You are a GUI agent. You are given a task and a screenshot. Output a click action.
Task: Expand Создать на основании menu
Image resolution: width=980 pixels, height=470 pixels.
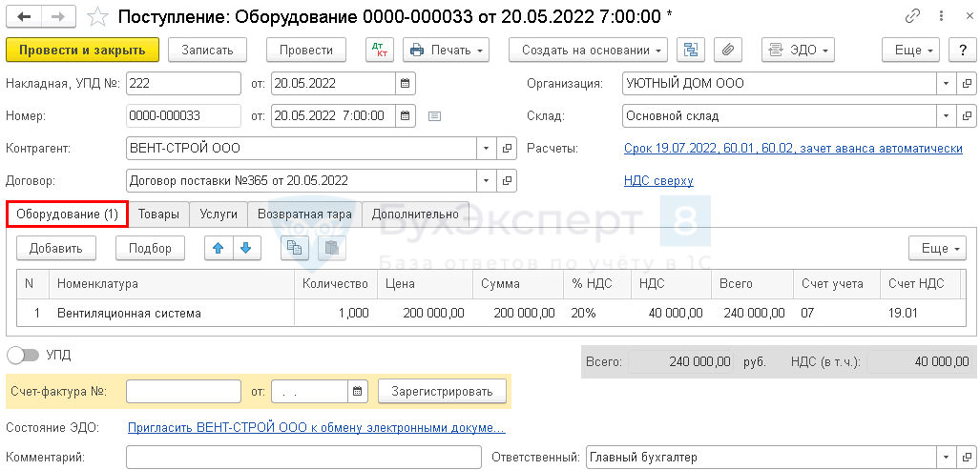(x=588, y=50)
